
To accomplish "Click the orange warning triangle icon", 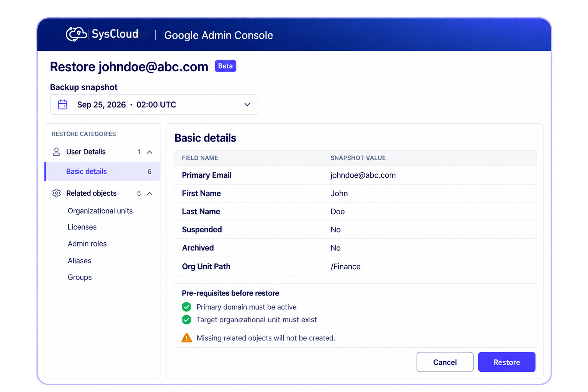I will click(x=186, y=338).
